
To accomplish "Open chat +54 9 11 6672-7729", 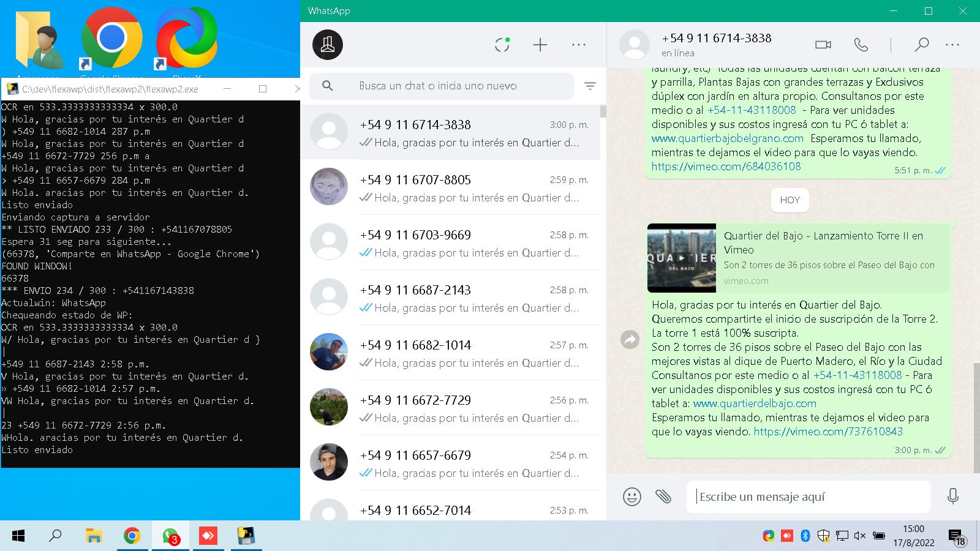I will tap(450, 408).
